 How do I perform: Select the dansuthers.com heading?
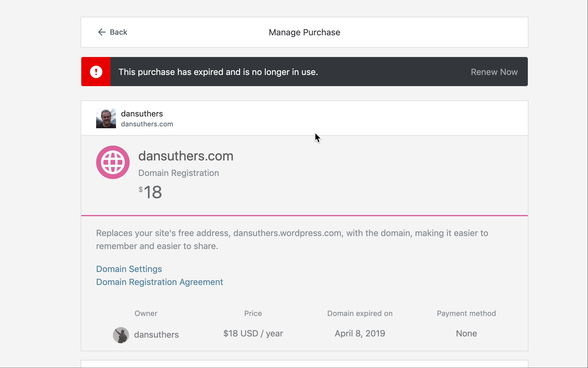186,156
